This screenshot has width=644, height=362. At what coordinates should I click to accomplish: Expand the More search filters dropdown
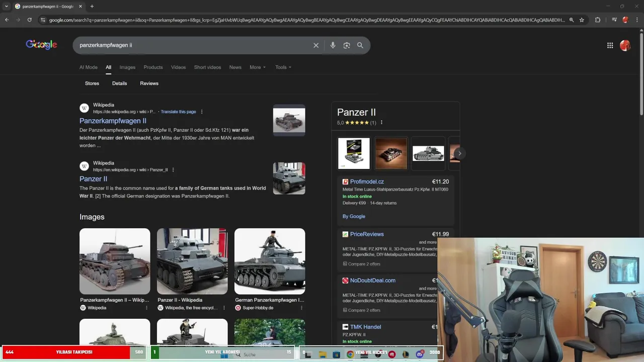[x=258, y=67]
